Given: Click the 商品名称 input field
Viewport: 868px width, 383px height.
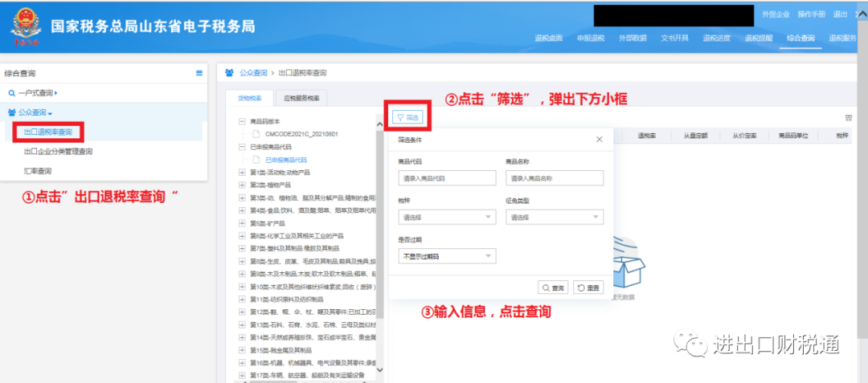Looking at the screenshot, I should tap(555, 178).
